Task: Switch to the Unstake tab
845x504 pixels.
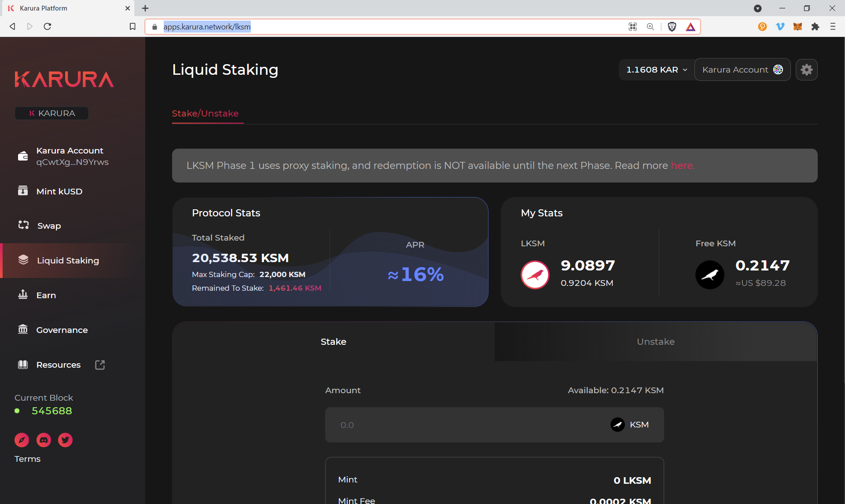Action: pyautogui.click(x=655, y=342)
